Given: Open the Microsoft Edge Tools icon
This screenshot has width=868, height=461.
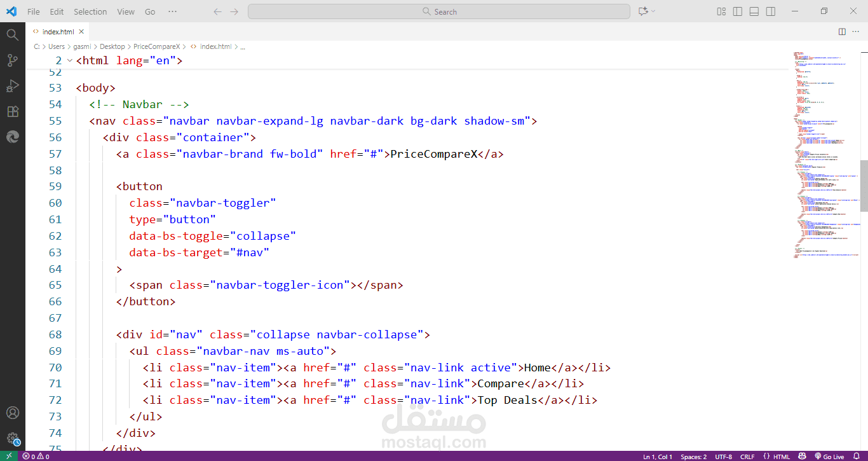Looking at the screenshot, I should [12, 137].
